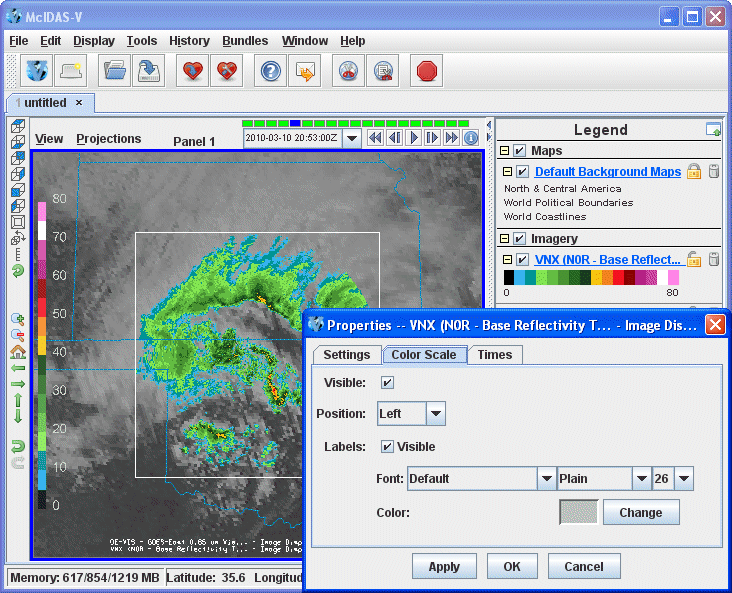The width and height of the screenshot is (732, 593).
Task: Collapse Default Background Maps details
Action: point(508,171)
